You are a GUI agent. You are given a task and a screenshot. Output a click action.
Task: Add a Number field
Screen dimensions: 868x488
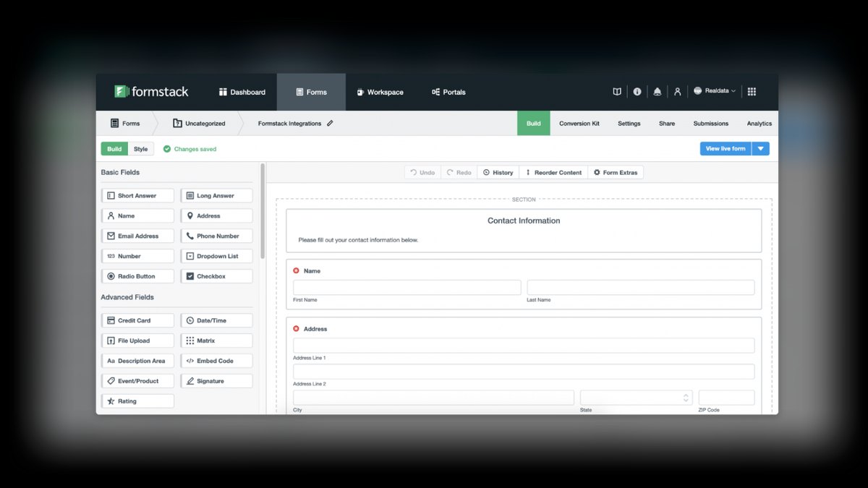click(x=137, y=257)
